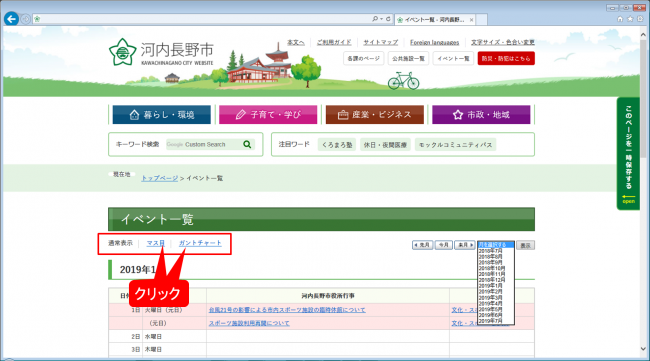Choose 2018年7月 from the month list
Screen dimensions: 650x361
(x=496, y=251)
